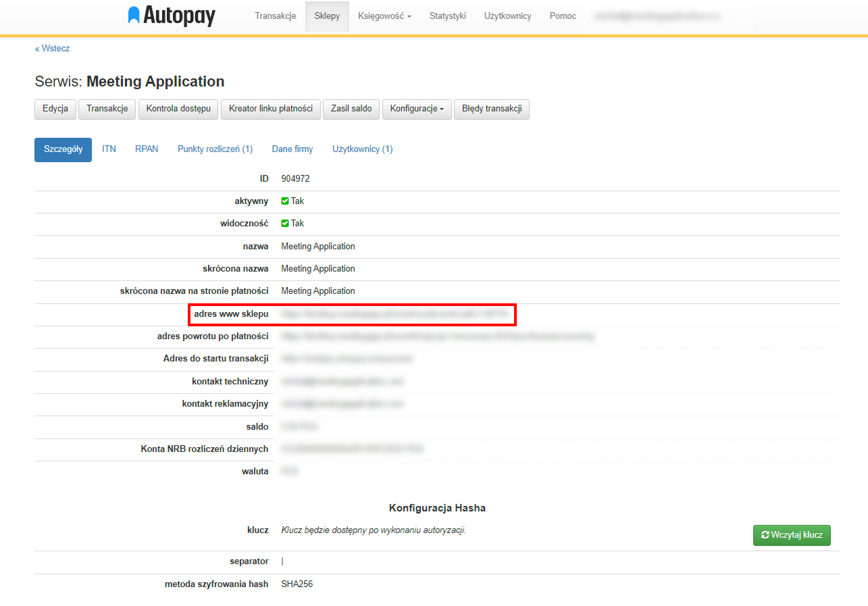Switch to the ITN tab
868x606 pixels.
(x=109, y=149)
